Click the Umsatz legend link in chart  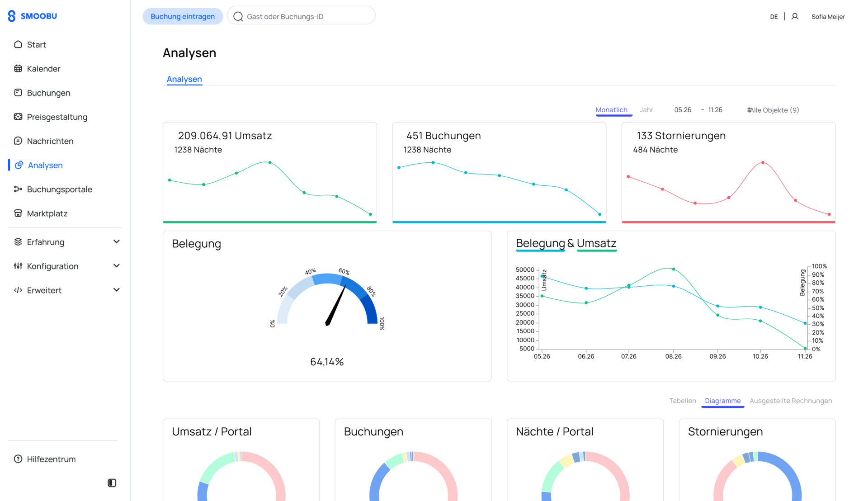pyautogui.click(x=596, y=243)
